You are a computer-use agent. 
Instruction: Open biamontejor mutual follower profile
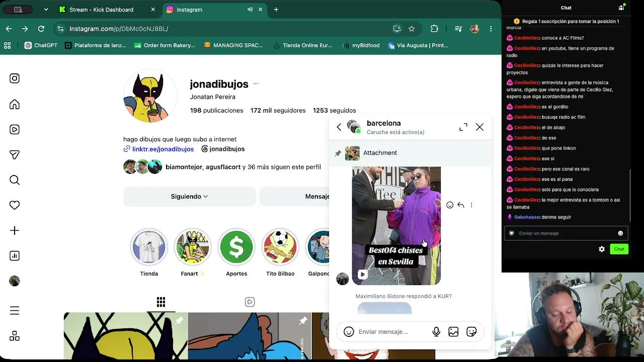tap(184, 167)
